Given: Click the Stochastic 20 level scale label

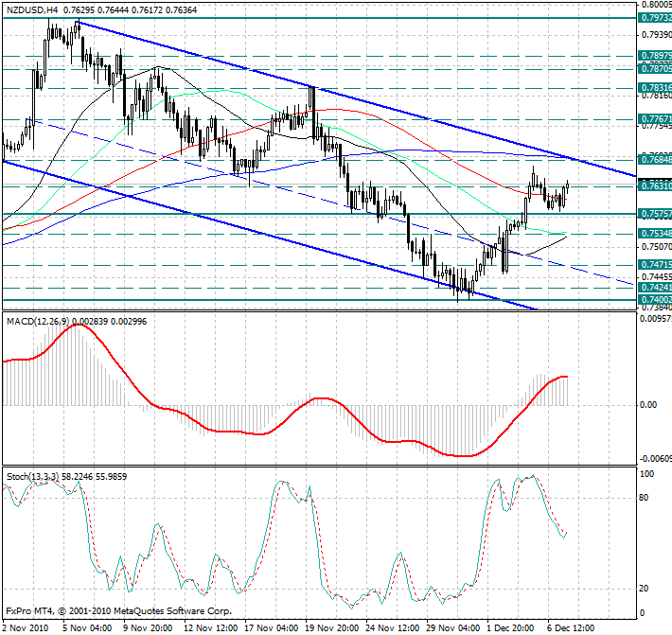Looking at the screenshot, I should (x=644, y=589).
